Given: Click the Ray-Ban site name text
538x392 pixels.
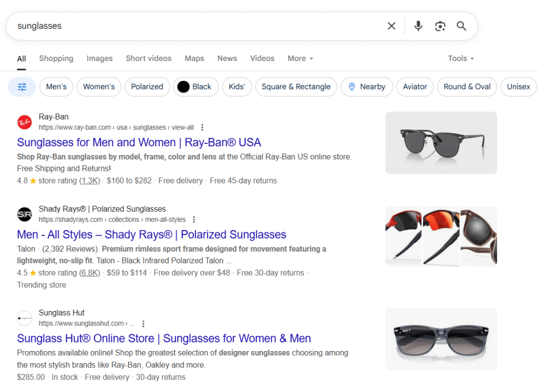Looking at the screenshot, I should 54,117.
